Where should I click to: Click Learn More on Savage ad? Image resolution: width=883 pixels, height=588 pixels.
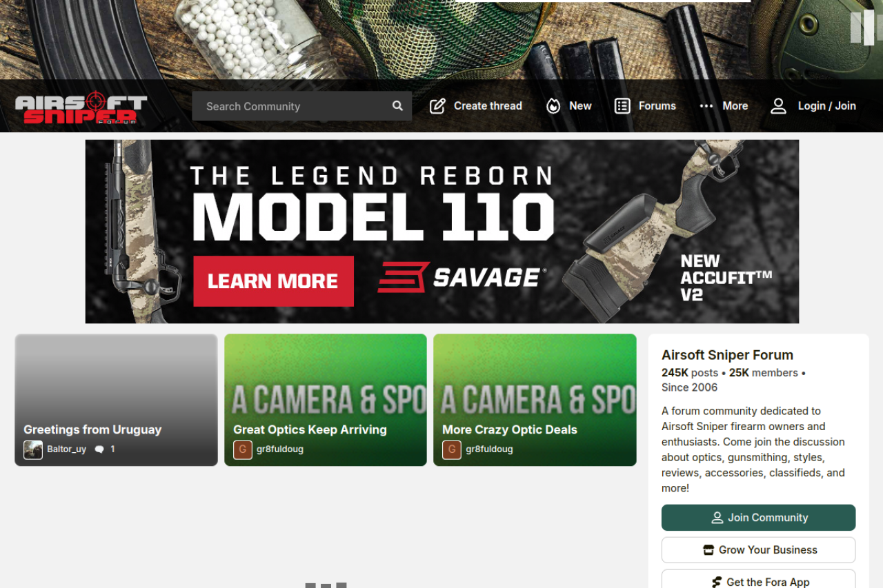(273, 281)
